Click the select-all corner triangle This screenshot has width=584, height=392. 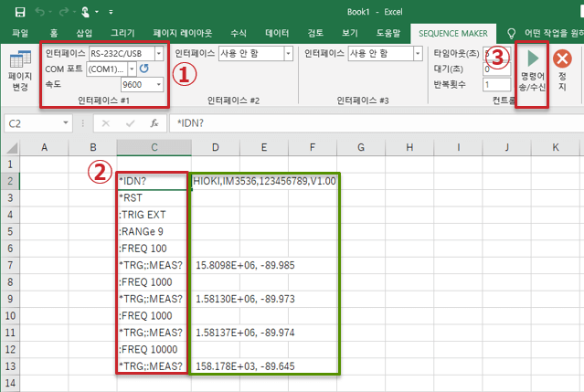pyautogui.click(x=12, y=148)
